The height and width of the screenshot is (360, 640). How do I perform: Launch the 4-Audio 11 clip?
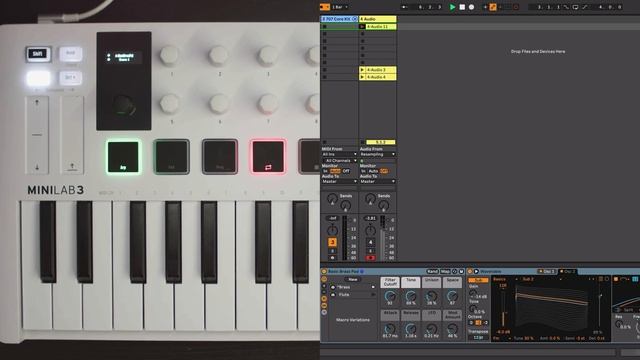click(x=362, y=27)
